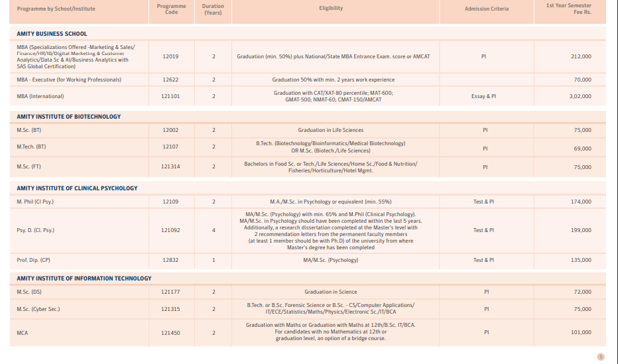Click fee value 174,000
The height and width of the screenshot is (364, 618).
(581, 202)
